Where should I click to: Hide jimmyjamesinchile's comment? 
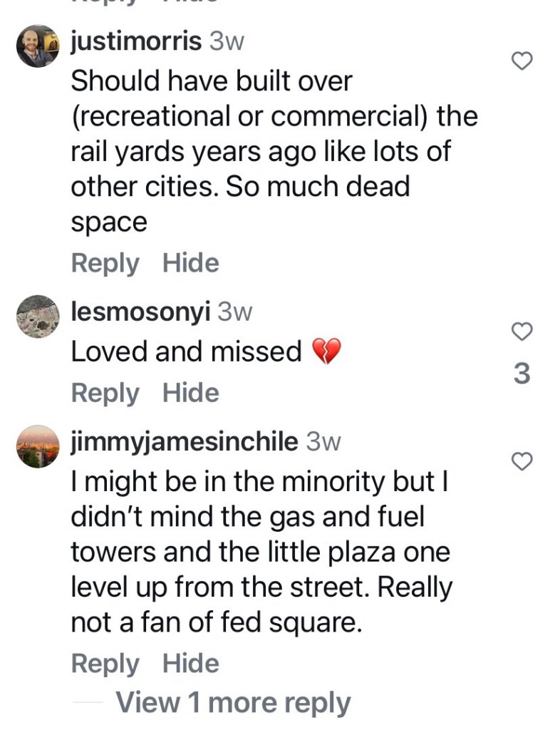coord(190,664)
